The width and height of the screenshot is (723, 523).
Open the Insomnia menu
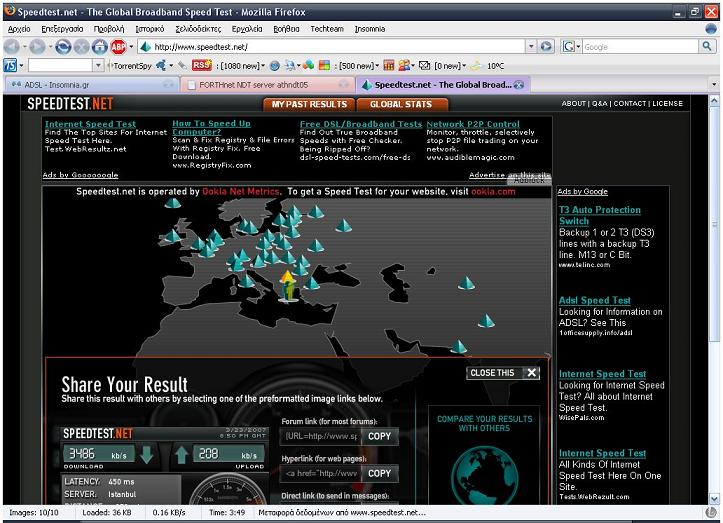(370, 29)
